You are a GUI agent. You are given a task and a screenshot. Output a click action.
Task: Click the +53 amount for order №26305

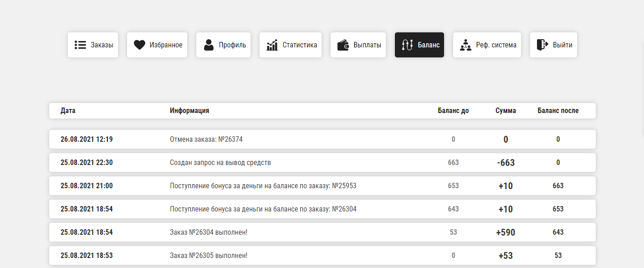point(506,256)
